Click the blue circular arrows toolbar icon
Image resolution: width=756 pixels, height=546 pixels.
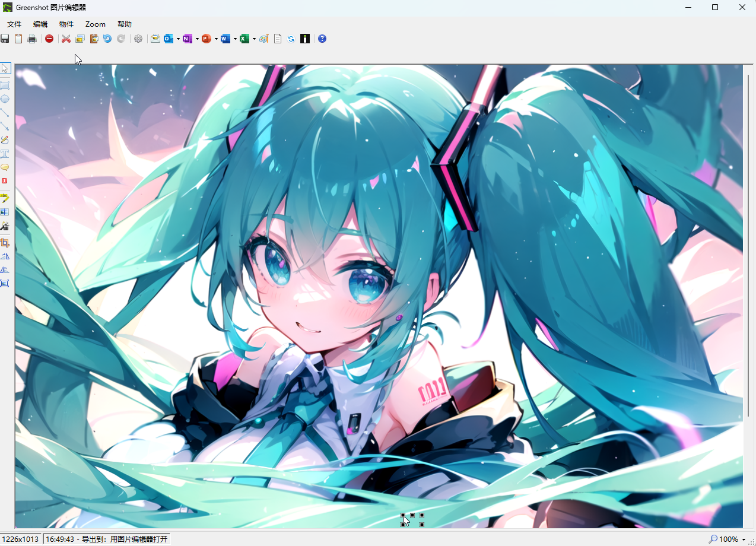pyautogui.click(x=291, y=39)
